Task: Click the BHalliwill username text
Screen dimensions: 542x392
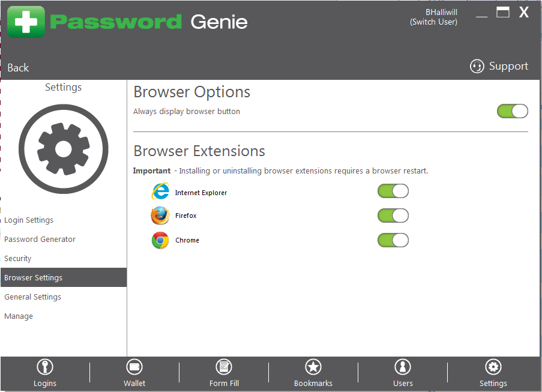Action: (x=441, y=13)
